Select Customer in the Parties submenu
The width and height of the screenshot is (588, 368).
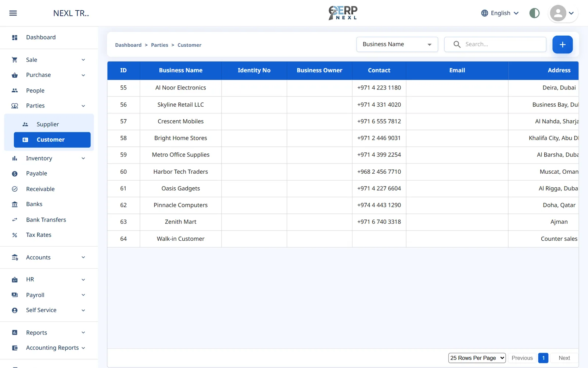pyautogui.click(x=52, y=140)
